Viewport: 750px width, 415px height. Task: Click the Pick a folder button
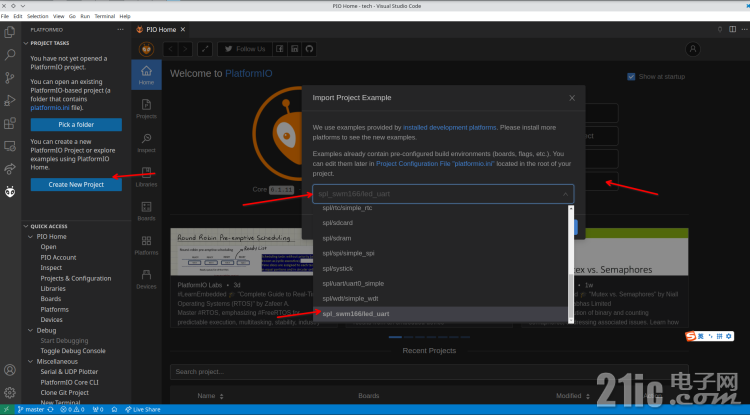tap(76, 124)
